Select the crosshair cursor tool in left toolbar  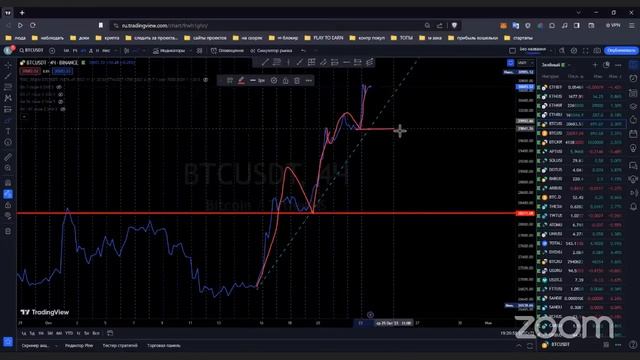8,65
